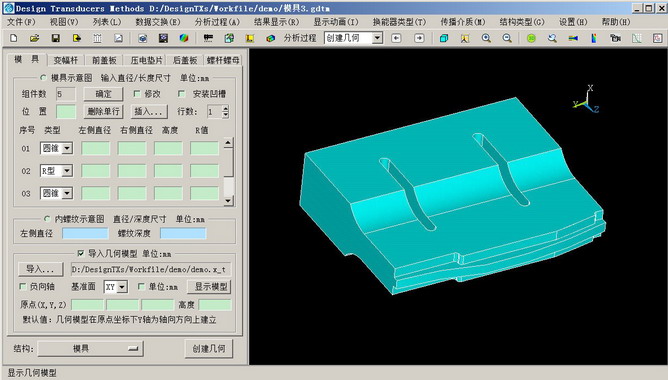The image size is (668, 380).
Task: Click the 行数 spinner arrows
Action: [x=225, y=112]
